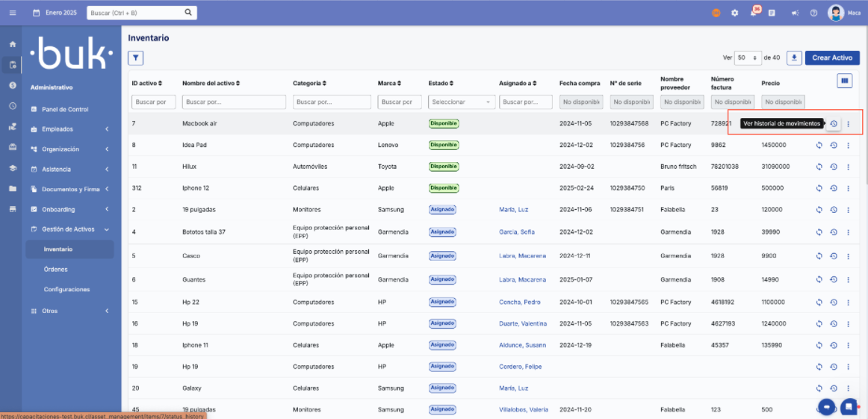The image size is (868, 419).
Task: Open the help question mark icon
Action: pyautogui.click(x=813, y=13)
